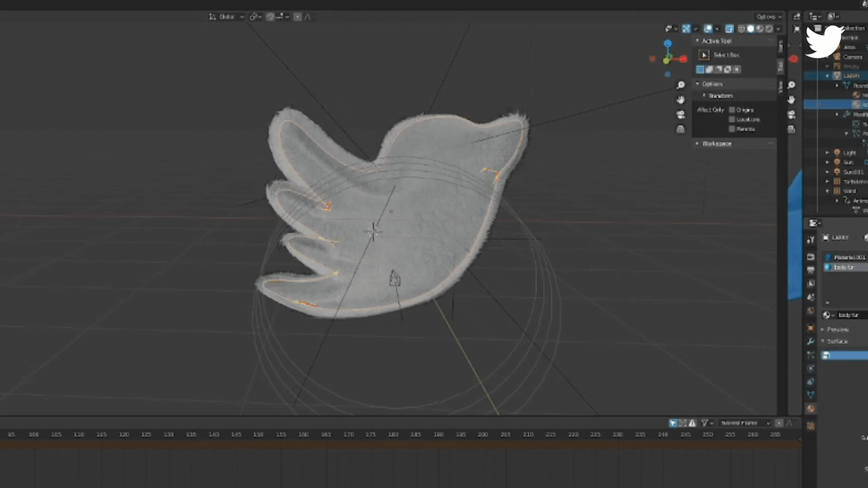Open the transform pivot point dropdown

coord(256,16)
